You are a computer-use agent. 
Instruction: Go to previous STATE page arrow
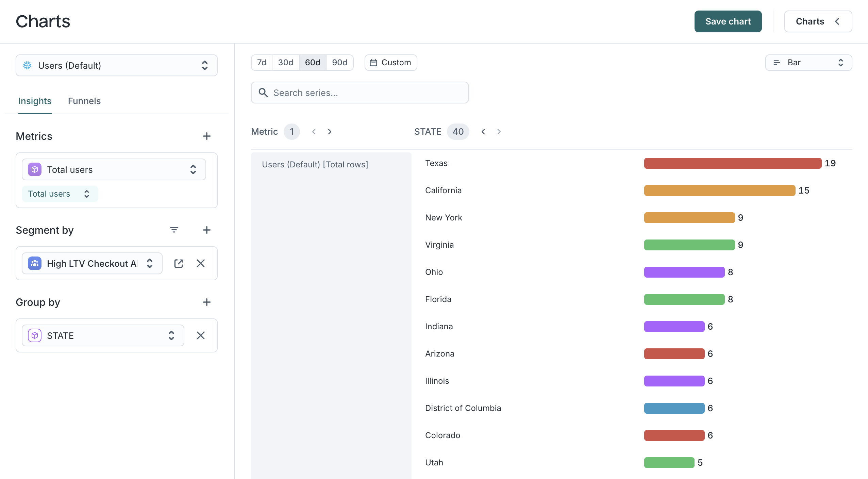click(x=483, y=132)
